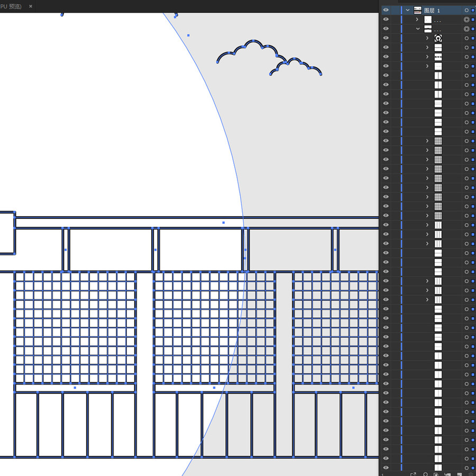The height and width of the screenshot is (476, 476).
Task: Click the collapsed group's thumbnail under 图层 1
Action: [428, 20]
